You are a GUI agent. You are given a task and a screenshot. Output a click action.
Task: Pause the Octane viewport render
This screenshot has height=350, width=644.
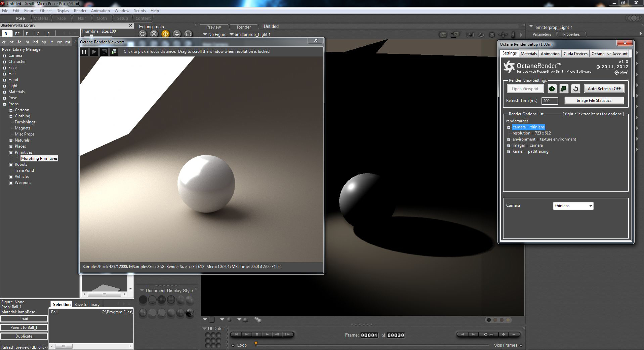[84, 51]
